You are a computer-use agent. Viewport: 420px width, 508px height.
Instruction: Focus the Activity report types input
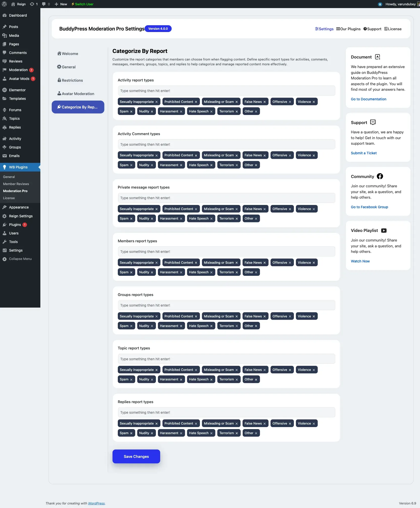[x=226, y=91]
